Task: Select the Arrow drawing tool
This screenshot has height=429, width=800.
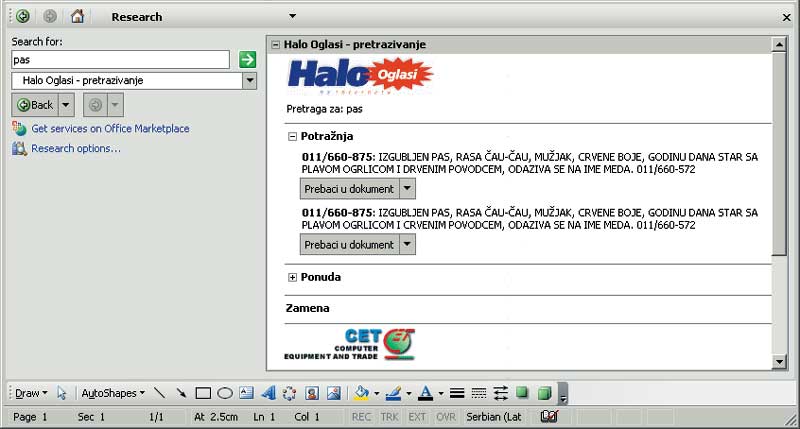Action: (x=181, y=393)
